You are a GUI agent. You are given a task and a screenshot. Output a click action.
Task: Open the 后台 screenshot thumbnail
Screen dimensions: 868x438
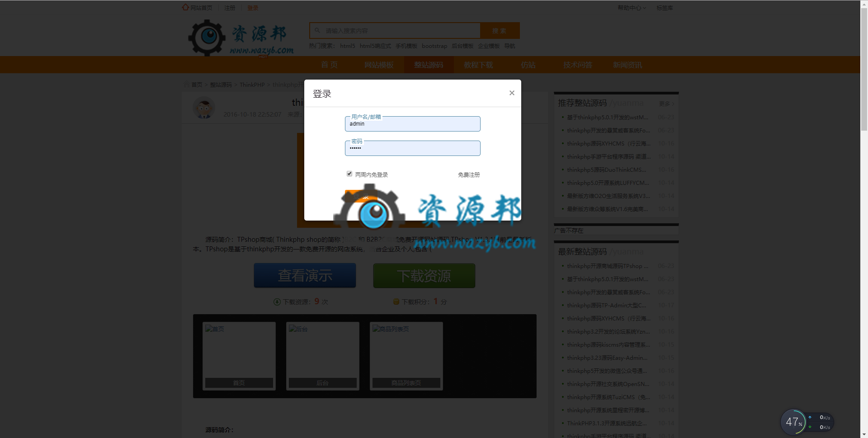click(x=323, y=356)
